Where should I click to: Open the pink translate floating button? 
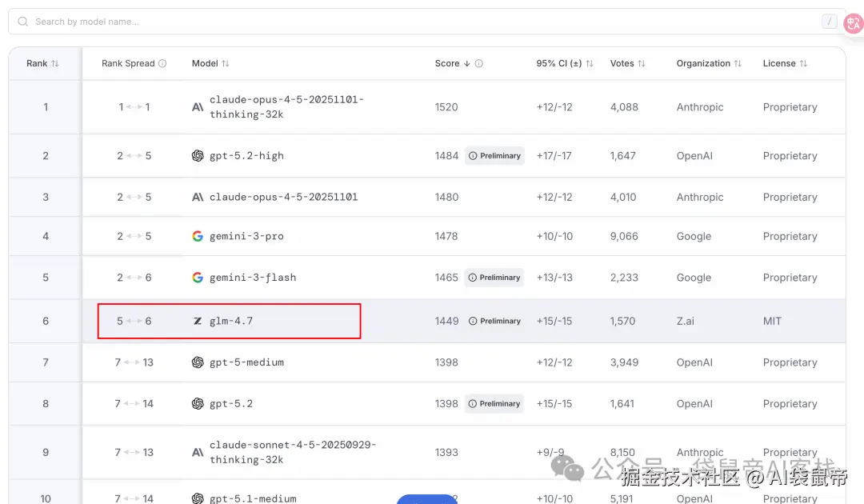click(854, 23)
